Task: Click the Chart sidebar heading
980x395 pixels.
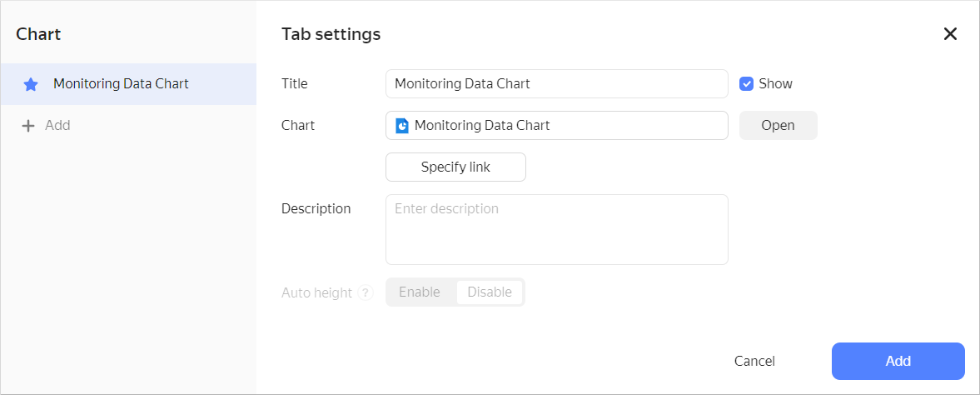Action: point(38,34)
